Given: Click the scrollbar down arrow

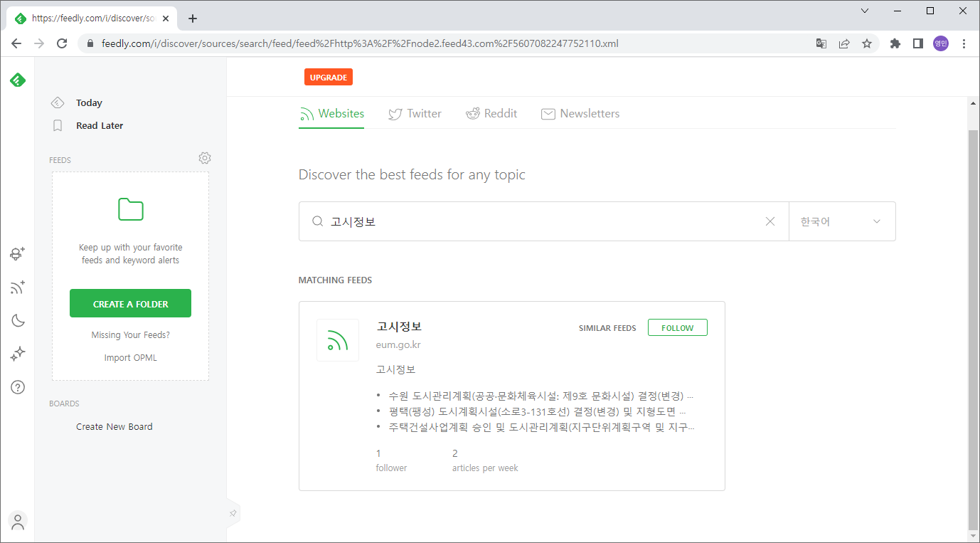Looking at the screenshot, I should tap(974, 537).
